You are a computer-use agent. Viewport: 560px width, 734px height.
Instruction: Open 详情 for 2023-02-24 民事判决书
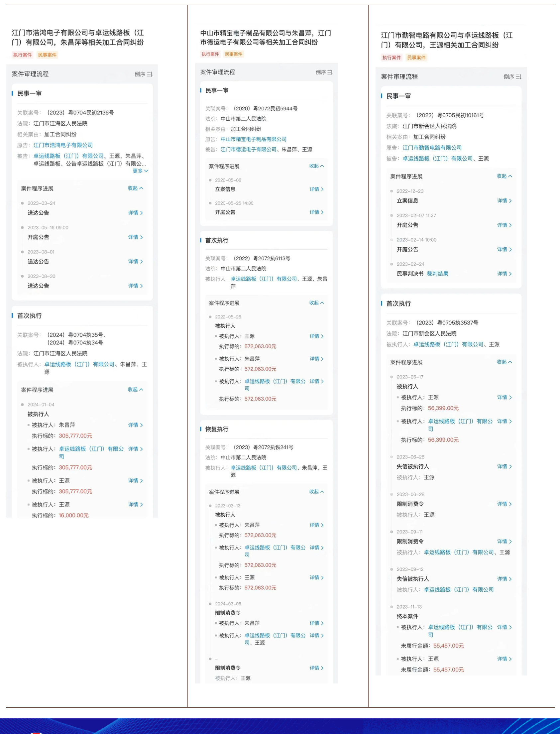[x=504, y=274]
